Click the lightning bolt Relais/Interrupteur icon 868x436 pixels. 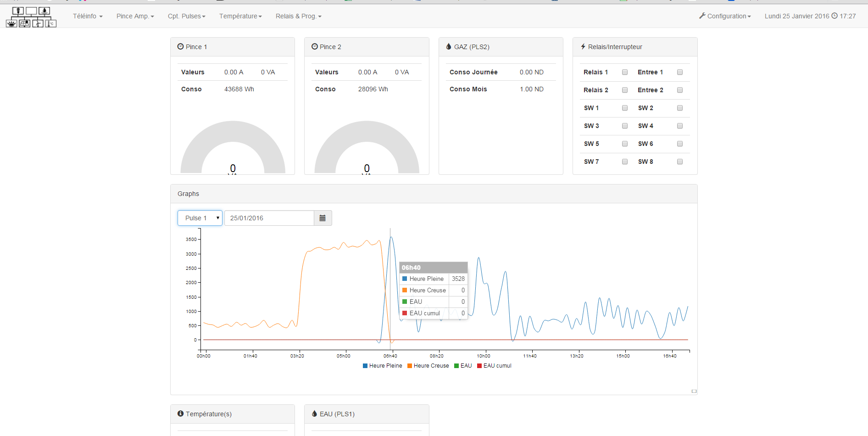coord(583,47)
